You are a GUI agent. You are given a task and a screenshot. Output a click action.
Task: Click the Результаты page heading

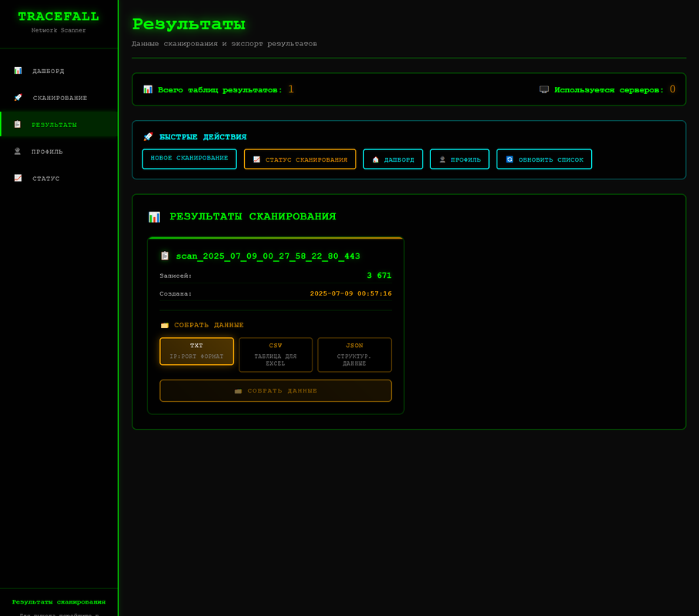(189, 24)
